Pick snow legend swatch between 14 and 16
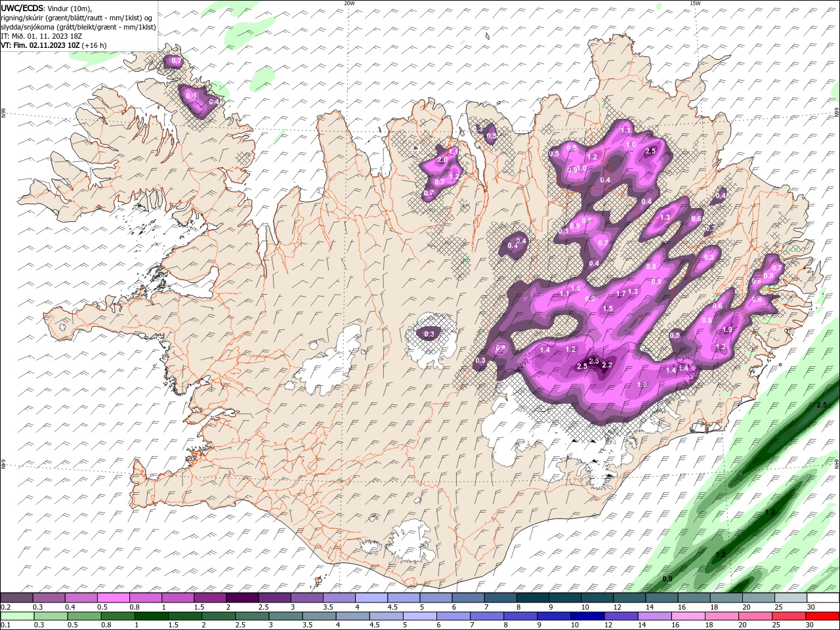840x630 pixels. 661,598
